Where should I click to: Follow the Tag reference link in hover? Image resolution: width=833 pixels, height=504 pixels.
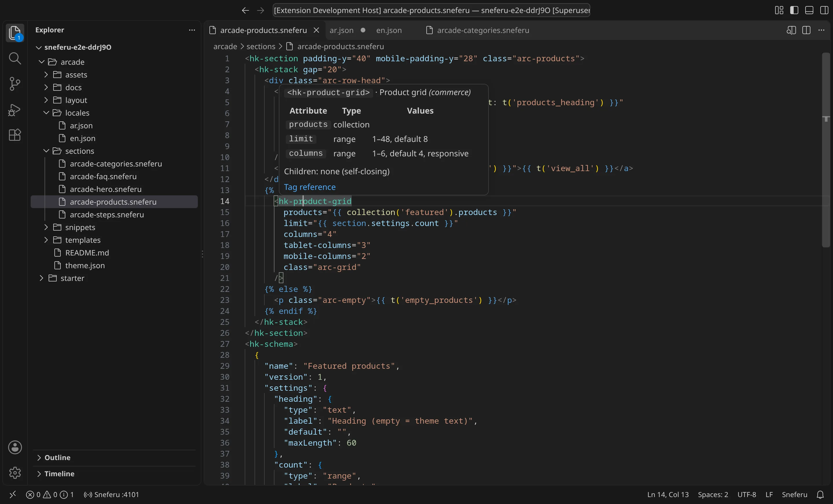(310, 187)
